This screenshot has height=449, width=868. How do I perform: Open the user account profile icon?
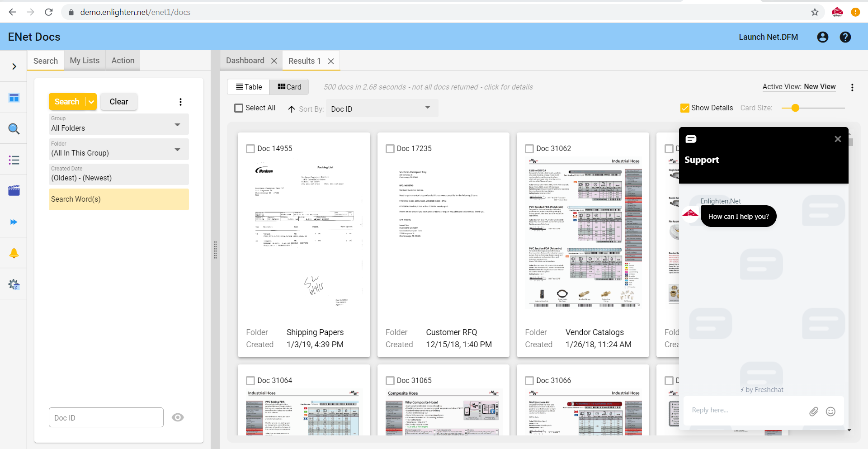point(822,37)
